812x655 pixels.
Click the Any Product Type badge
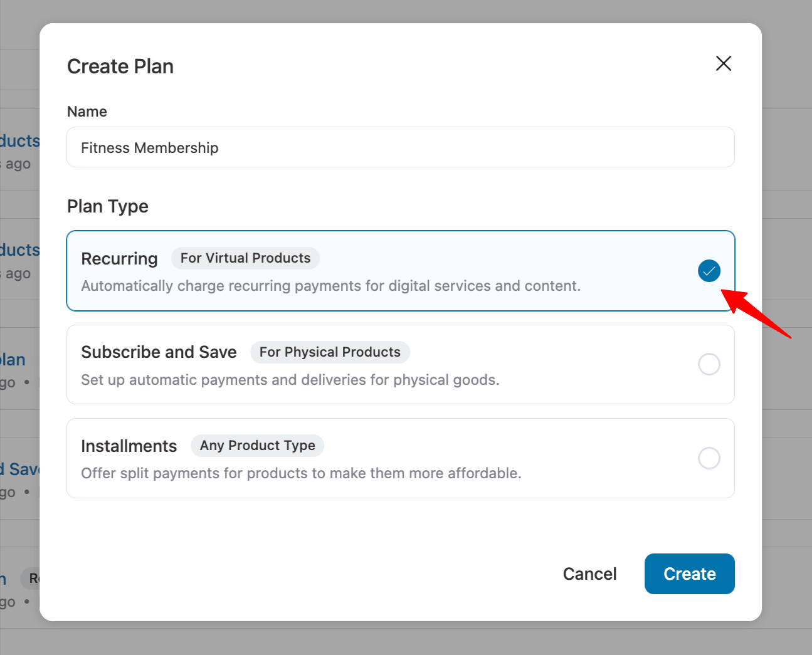[257, 445]
